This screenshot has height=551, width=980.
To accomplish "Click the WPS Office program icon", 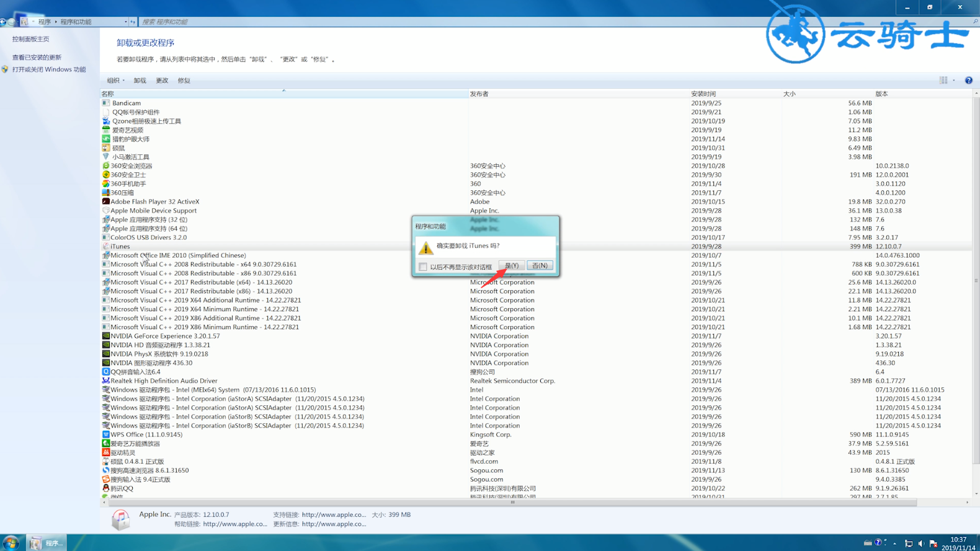I will click(106, 434).
